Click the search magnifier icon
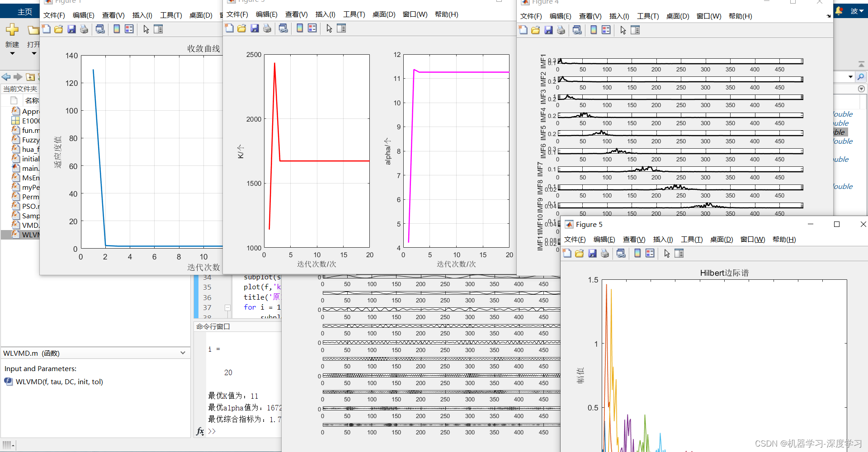868x452 pixels. tap(861, 77)
